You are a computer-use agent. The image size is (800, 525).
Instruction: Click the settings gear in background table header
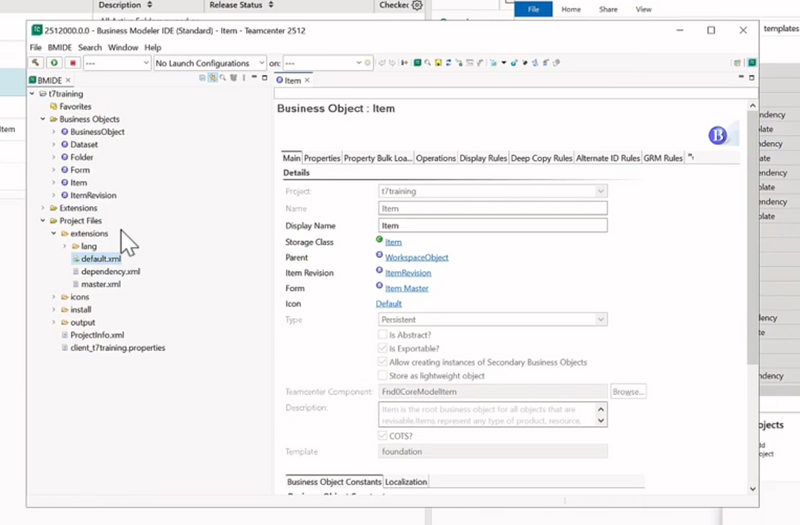(417, 5)
